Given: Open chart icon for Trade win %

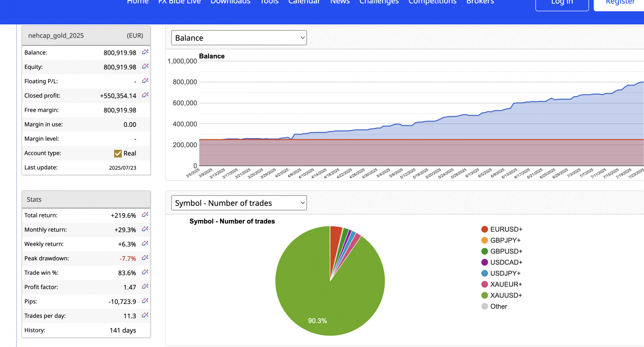Looking at the screenshot, I should pyautogui.click(x=145, y=272).
